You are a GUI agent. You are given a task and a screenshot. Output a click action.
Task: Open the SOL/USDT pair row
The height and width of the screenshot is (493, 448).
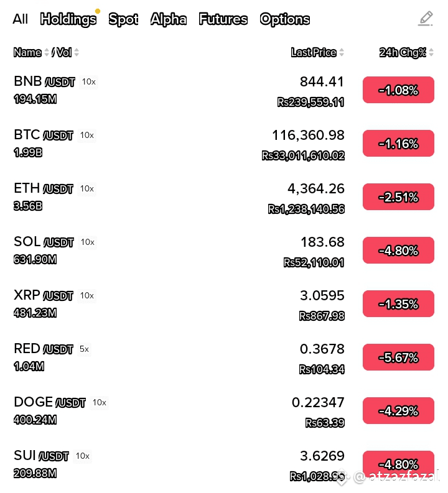(x=224, y=251)
